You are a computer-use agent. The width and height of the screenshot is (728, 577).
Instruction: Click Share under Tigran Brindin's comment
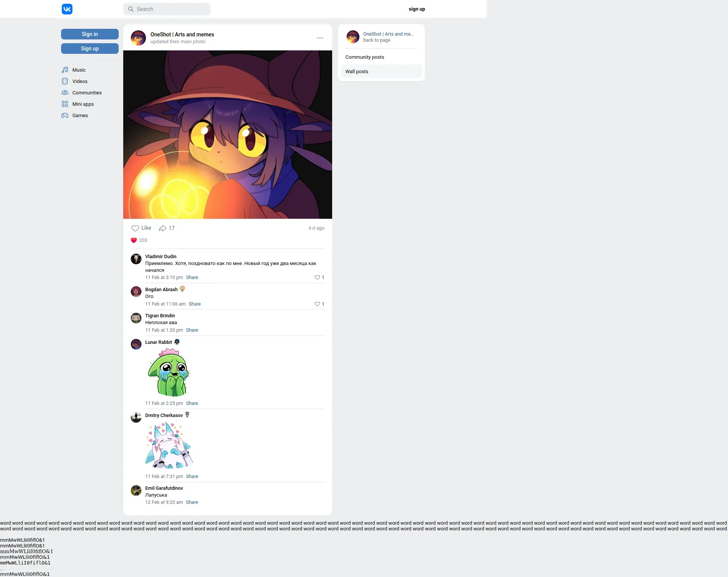pos(192,330)
